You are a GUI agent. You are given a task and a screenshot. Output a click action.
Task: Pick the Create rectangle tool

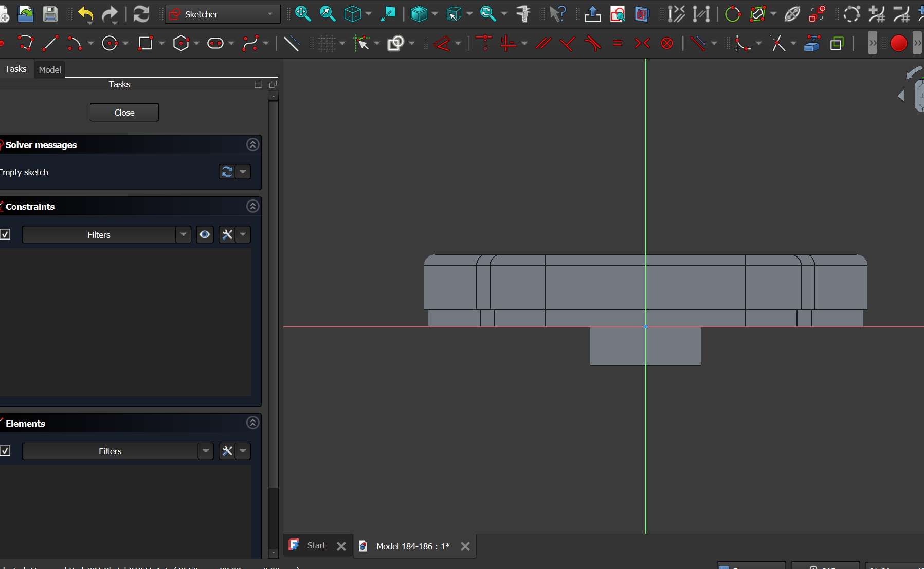[146, 44]
